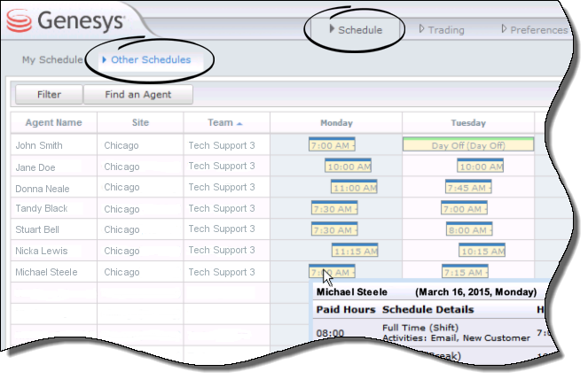Image resolution: width=588 pixels, height=380 pixels.
Task: Open John Smith's Monday 7:00 AM shift
Action: click(332, 144)
